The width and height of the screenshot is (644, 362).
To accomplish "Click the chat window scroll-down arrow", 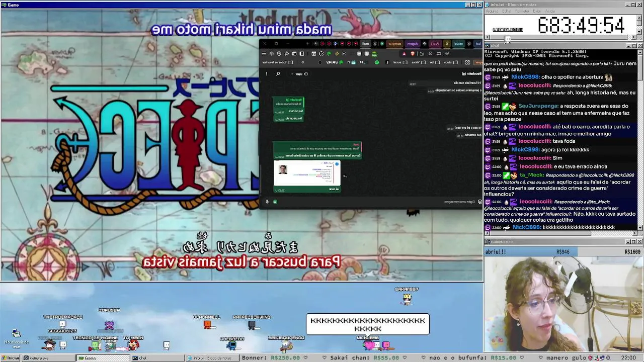I will pyautogui.click(x=640, y=228).
